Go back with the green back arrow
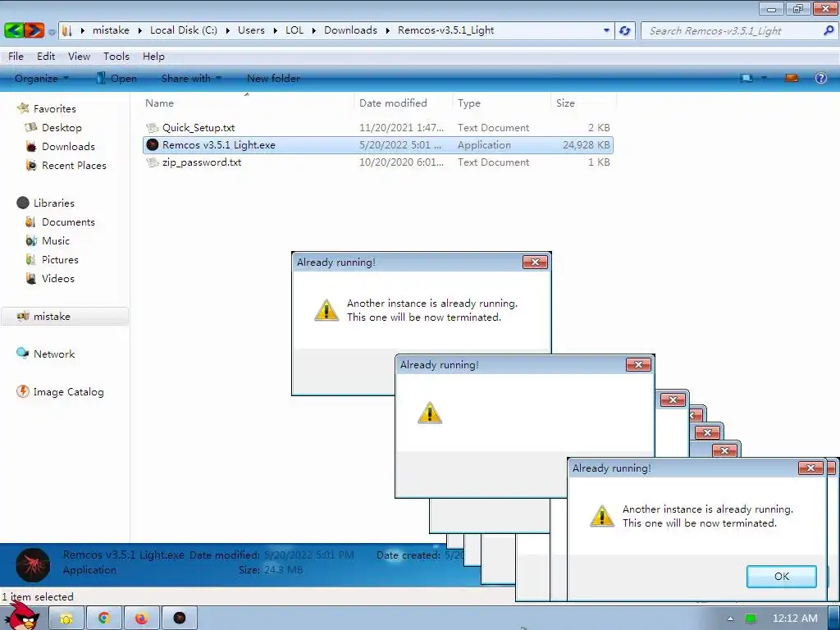The height and width of the screenshot is (630, 840). tap(15, 30)
